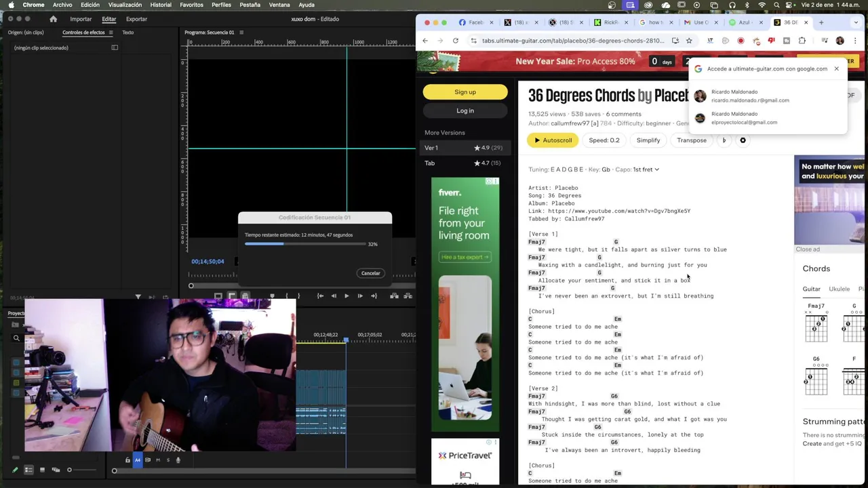Open the Ventana menu
The image size is (868, 488).
(279, 5)
